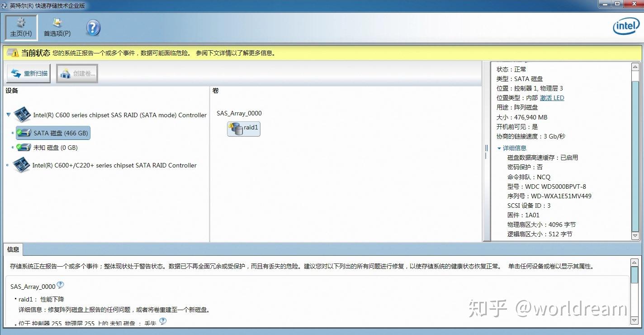This screenshot has height=335, width=644.
Task: Select the Intel C600 SAS RAID controller icon
Action: point(23,115)
